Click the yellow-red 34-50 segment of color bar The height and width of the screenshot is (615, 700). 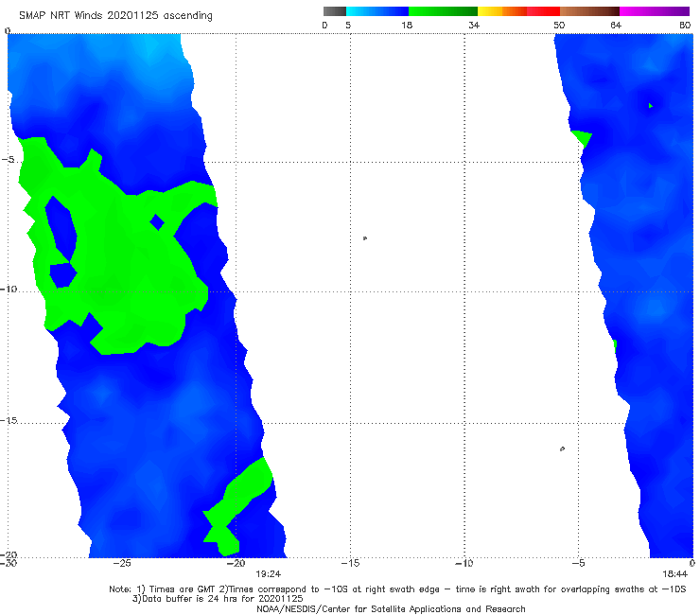pyautogui.click(x=518, y=11)
